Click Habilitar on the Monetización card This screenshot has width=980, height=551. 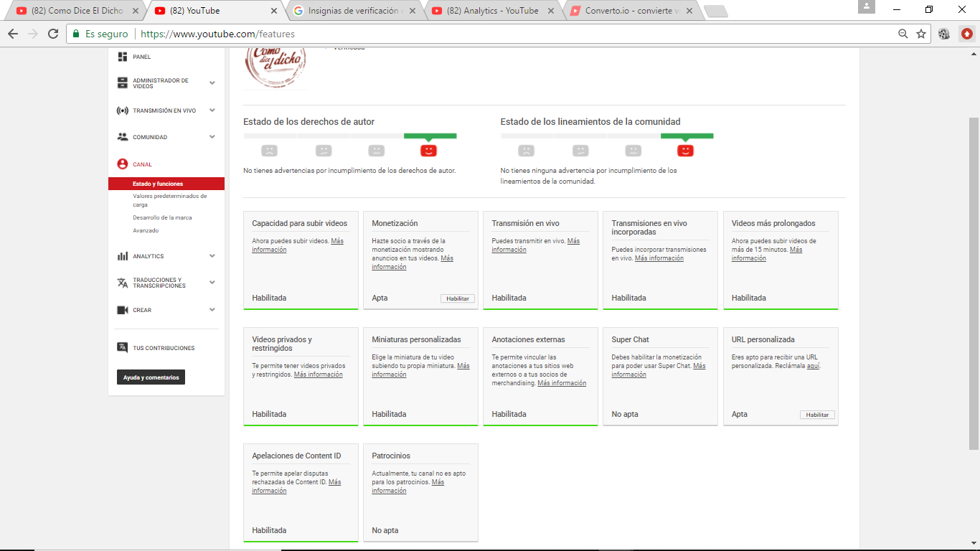[x=458, y=298]
